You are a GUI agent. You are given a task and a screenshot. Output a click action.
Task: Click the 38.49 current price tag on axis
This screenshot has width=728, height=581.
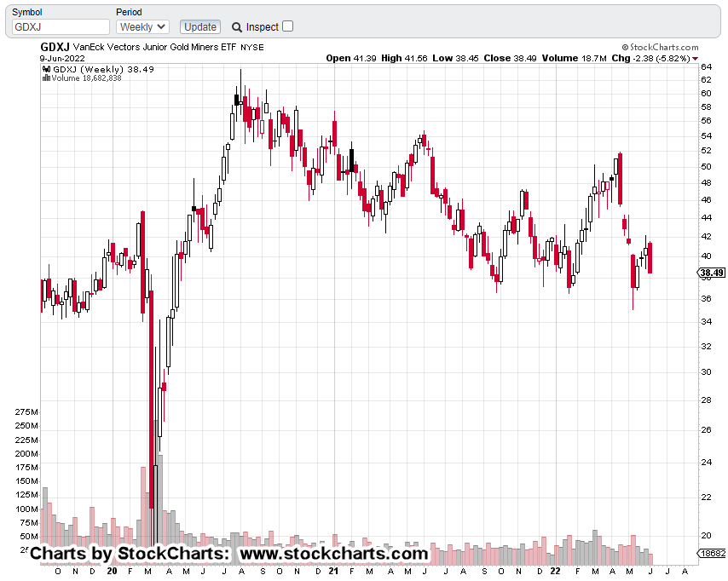[x=712, y=273]
